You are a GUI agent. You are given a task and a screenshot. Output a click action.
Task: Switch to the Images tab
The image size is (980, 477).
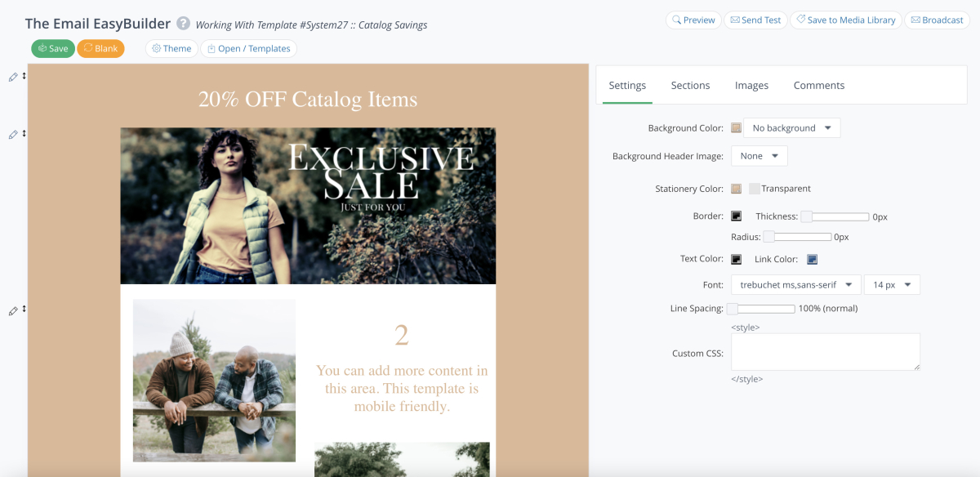coord(751,86)
